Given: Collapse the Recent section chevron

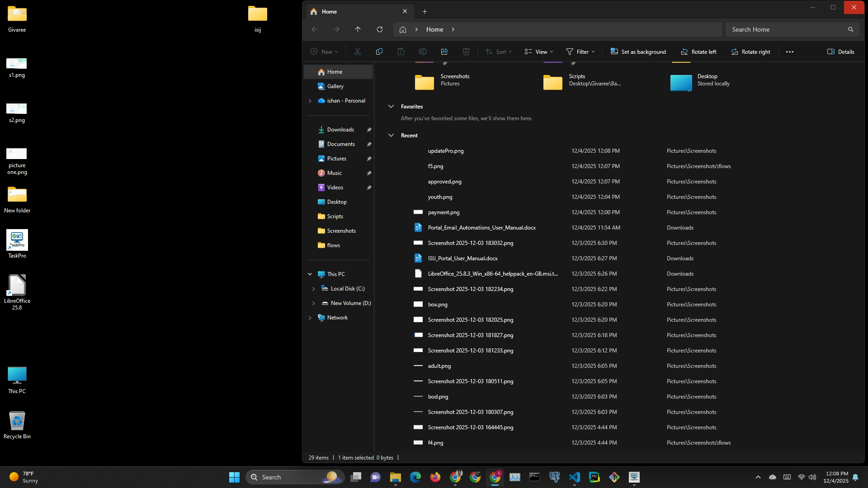Looking at the screenshot, I should 391,136.
